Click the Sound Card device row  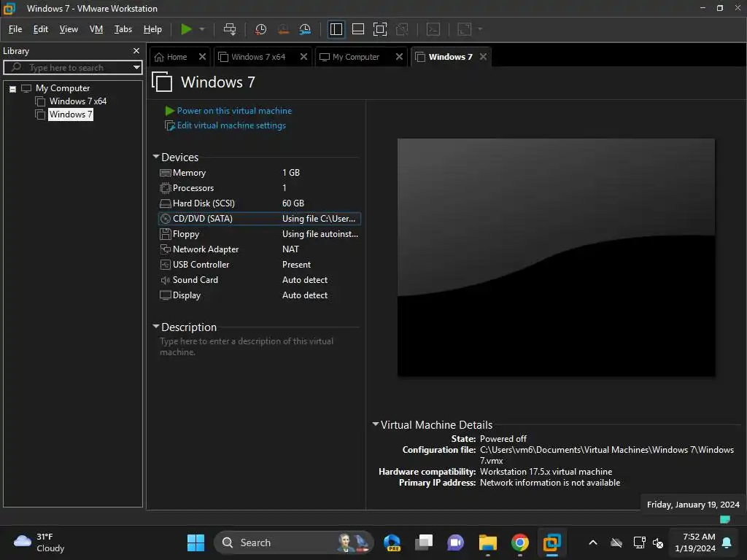(259, 280)
